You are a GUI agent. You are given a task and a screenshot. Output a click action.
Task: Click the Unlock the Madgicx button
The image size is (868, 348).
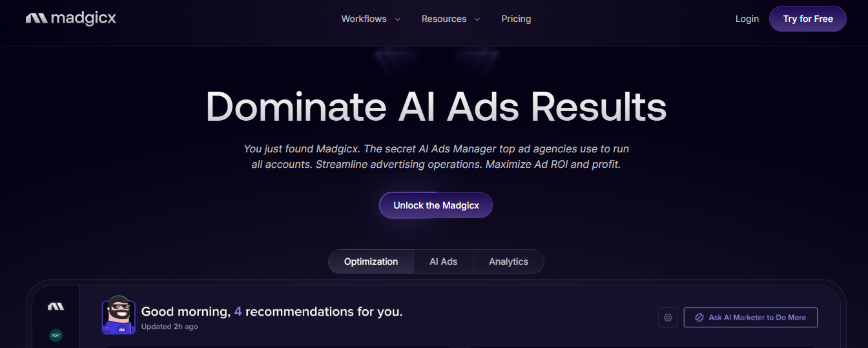[x=436, y=205]
